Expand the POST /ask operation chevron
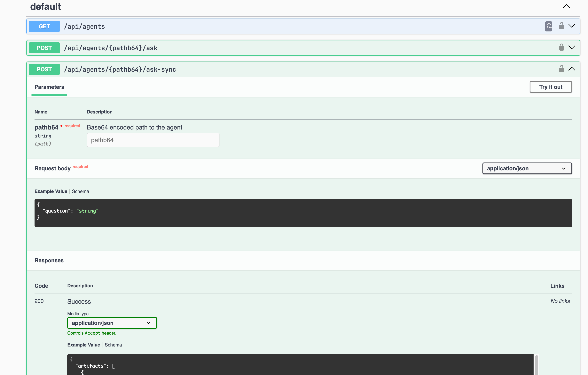This screenshot has width=588, height=375. (x=572, y=47)
